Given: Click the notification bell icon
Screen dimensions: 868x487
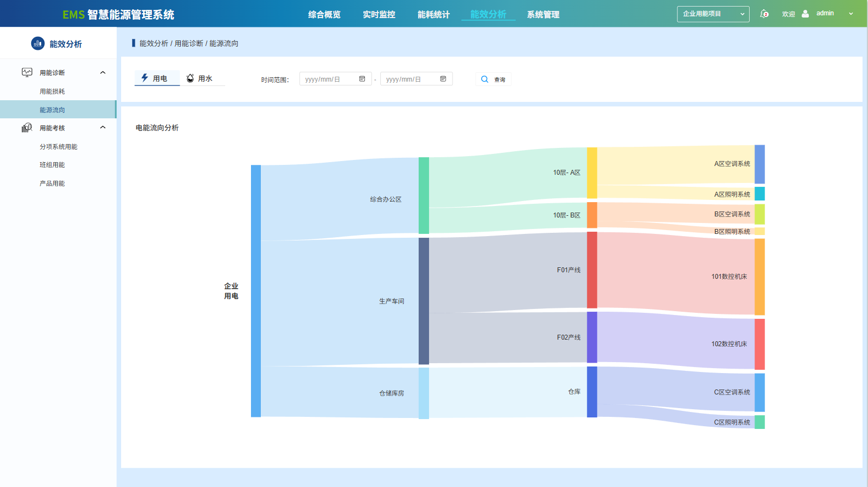Looking at the screenshot, I should tap(764, 14).
